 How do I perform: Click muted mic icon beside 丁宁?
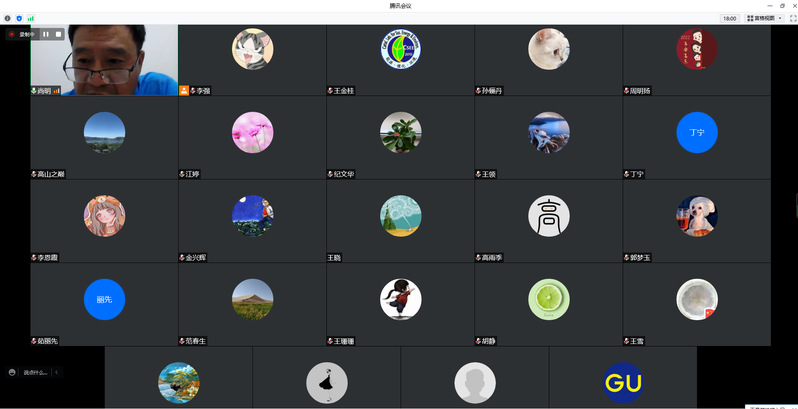[x=627, y=174]
